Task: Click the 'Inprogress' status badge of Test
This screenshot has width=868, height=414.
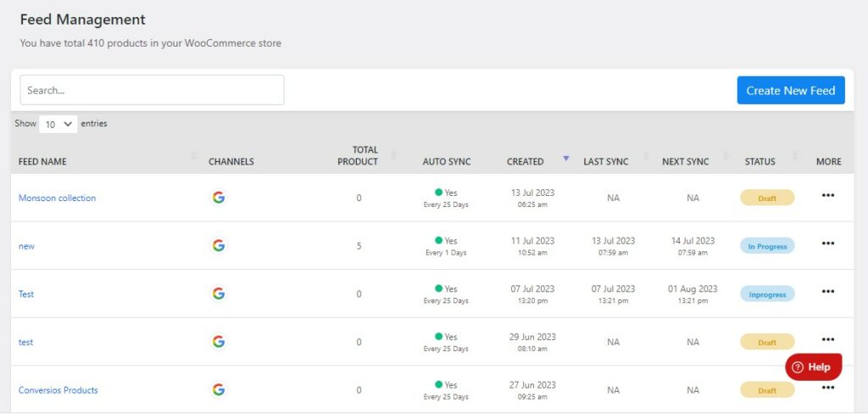Action: point(767,294)
